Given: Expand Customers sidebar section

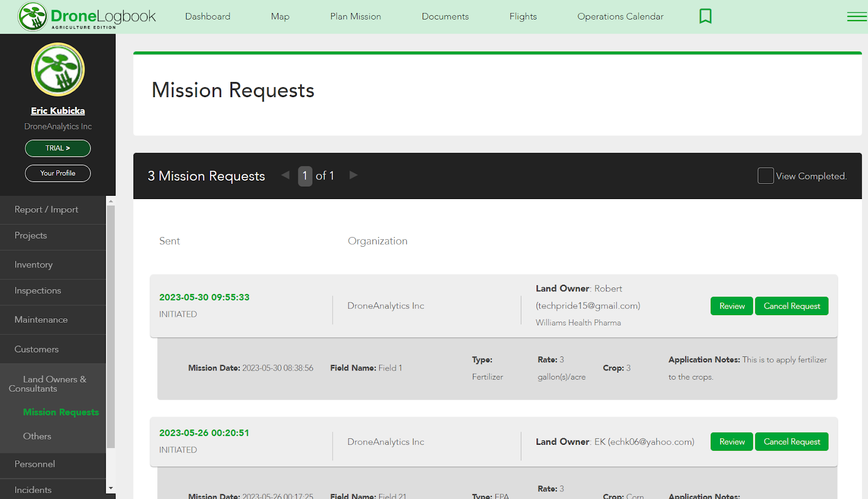Looking at the screenshot, I should (x=53, y=349).
